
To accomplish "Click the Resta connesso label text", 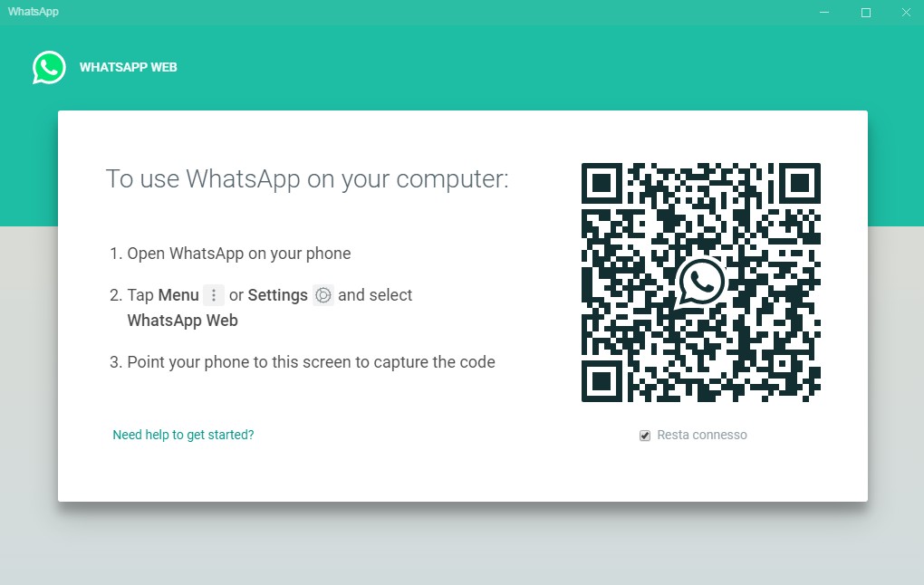I will click(x=702, y=435).
